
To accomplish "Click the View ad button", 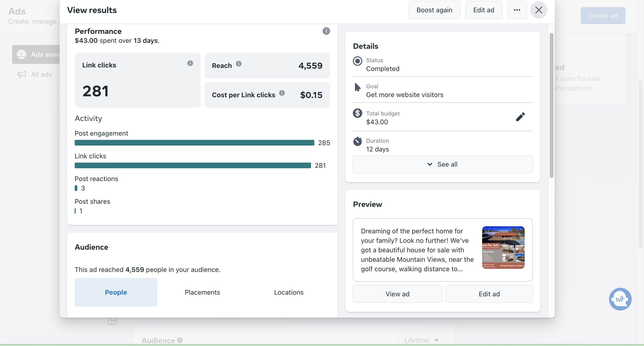I will (x=397, y=294).
